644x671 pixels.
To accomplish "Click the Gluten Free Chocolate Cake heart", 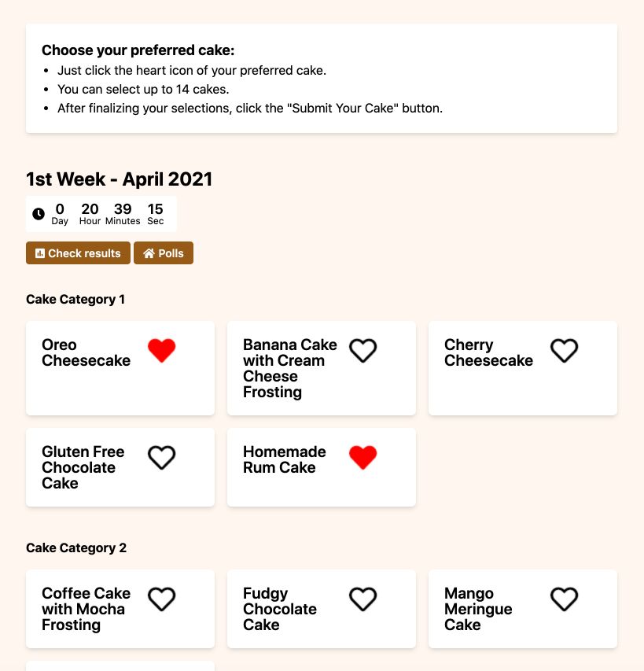I will (x=161, y=457).
